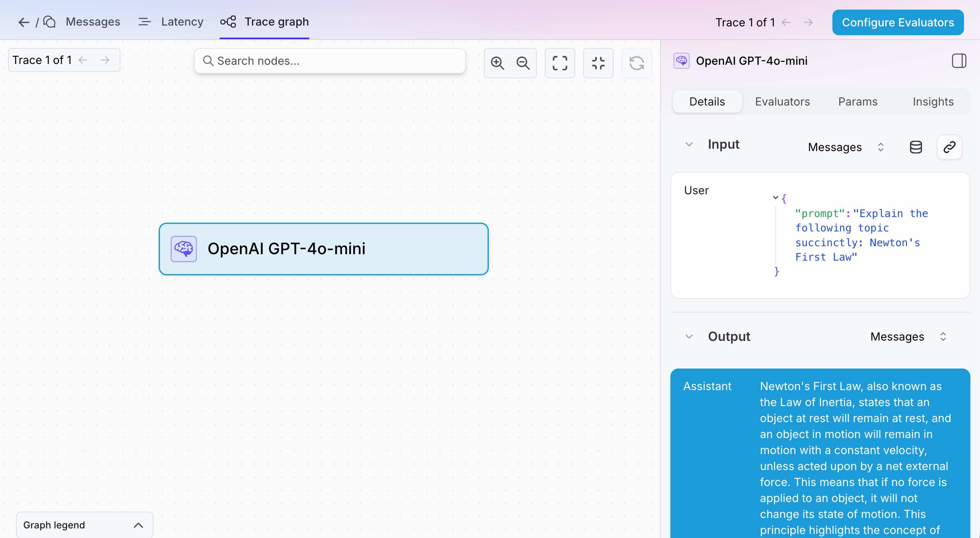Viewport: 980px width, 538px height.
Task: Click the zoom out magnifier icon
Action: [x=523, y=63]
